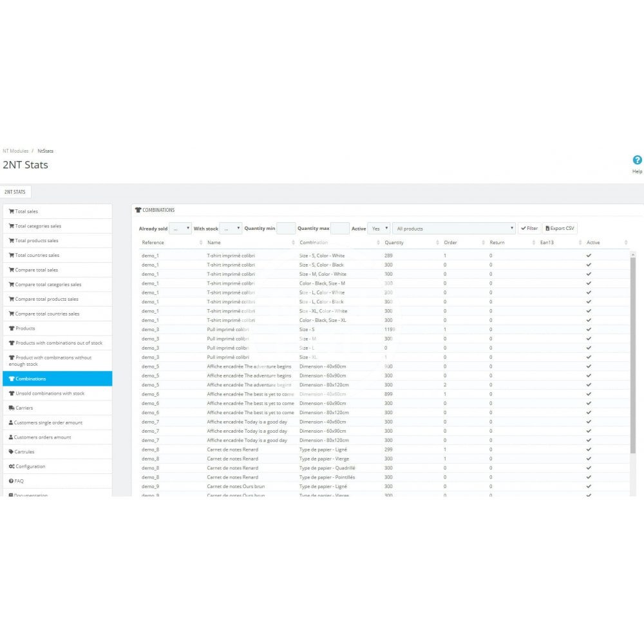
Task: Click cart icon beside Compare total categories sales
Action: point(12,284)
